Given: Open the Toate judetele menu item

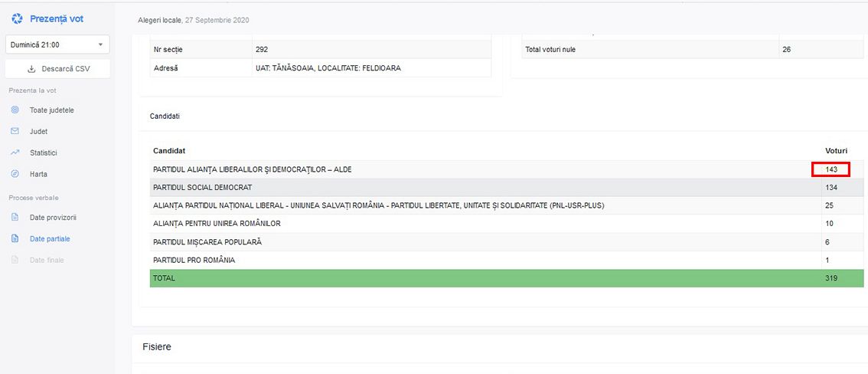Looking at the screenshot, I should coord(51,110).
